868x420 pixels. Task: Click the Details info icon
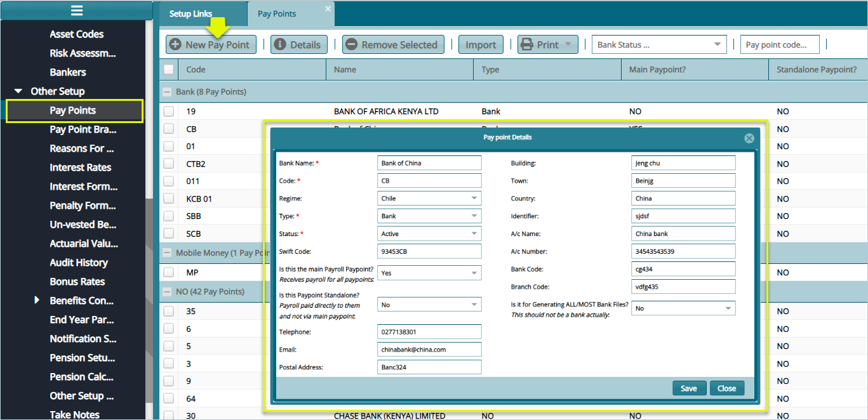pyautogui.click(x=279, y=44)
